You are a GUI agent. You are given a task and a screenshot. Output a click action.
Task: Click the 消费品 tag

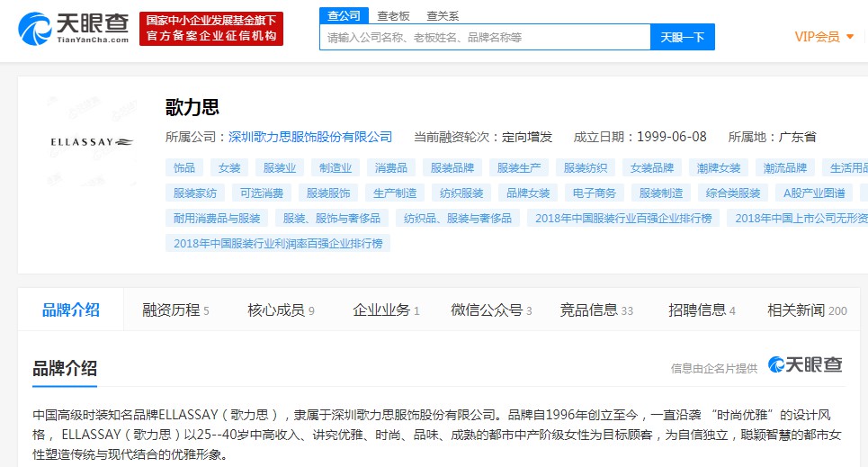[x=390, y=168]
